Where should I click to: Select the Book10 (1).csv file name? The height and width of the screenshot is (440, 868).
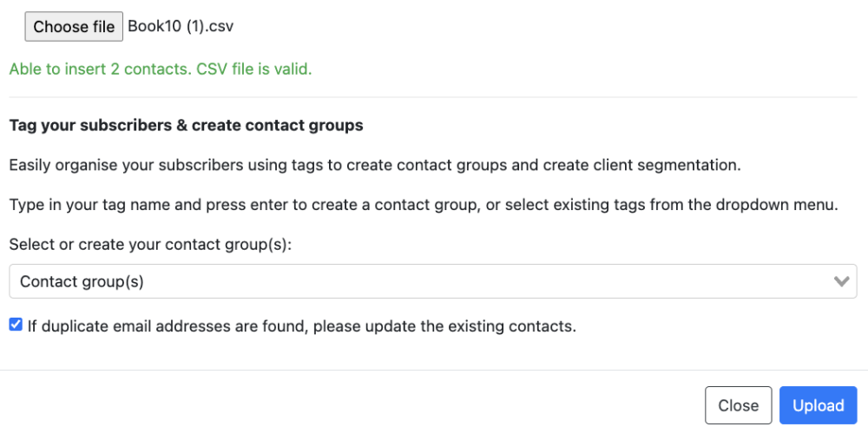click(x=181, y=27)
